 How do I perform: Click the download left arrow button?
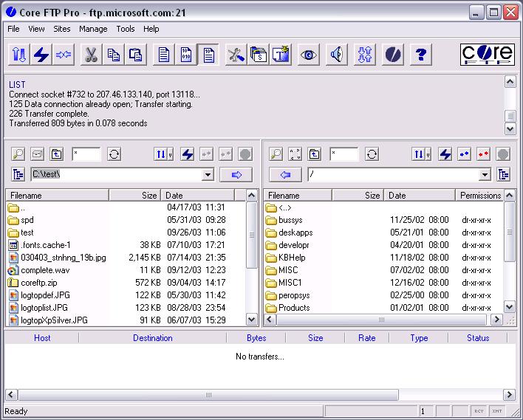click(286, 174)
